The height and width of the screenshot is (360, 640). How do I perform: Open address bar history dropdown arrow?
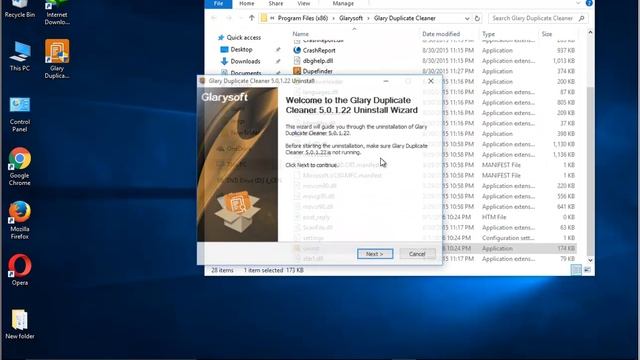tap(467, 18)
